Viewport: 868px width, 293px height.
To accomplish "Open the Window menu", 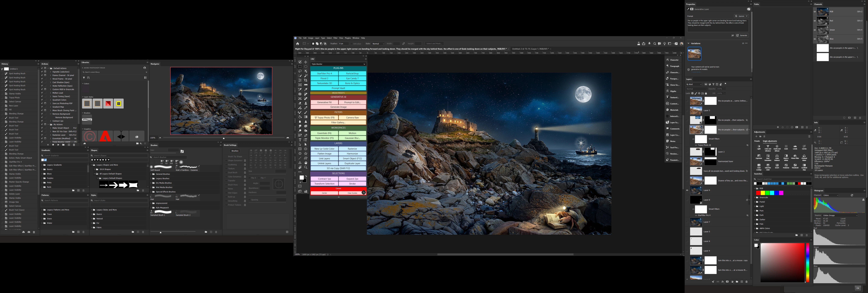I will 356,38.
